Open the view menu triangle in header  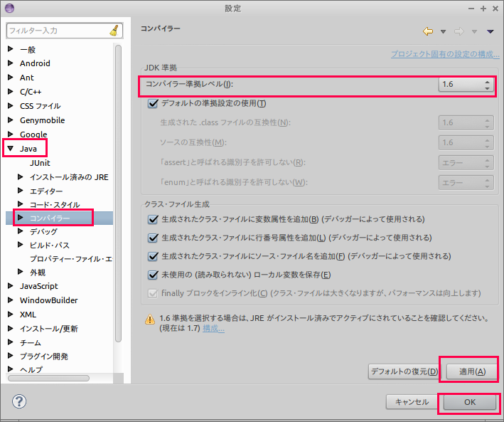tap(490, 31)
